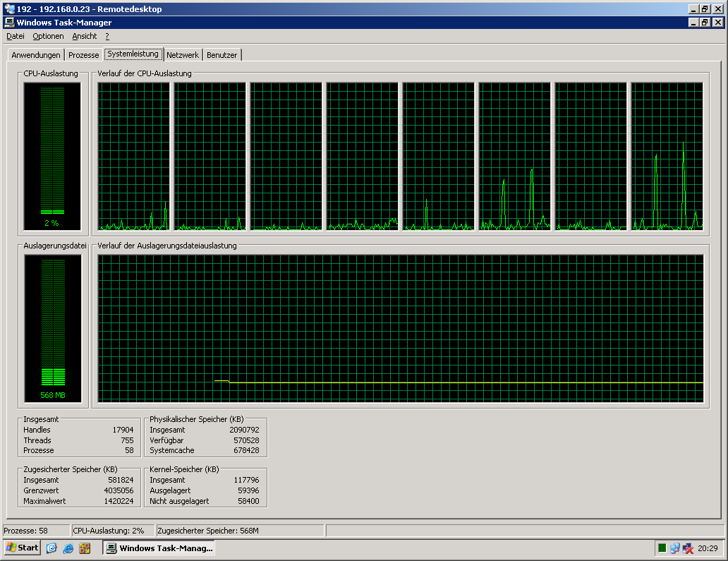This screenshot has height=561, width=728.
Task: Click the Start button
Action: pyautogui.click(x=22, y=548)
